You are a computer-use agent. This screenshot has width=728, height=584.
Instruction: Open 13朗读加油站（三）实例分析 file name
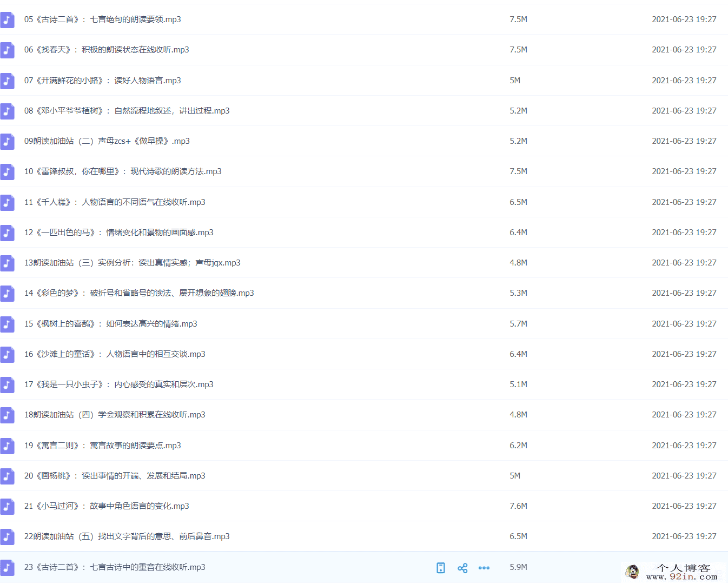point(133,263)
